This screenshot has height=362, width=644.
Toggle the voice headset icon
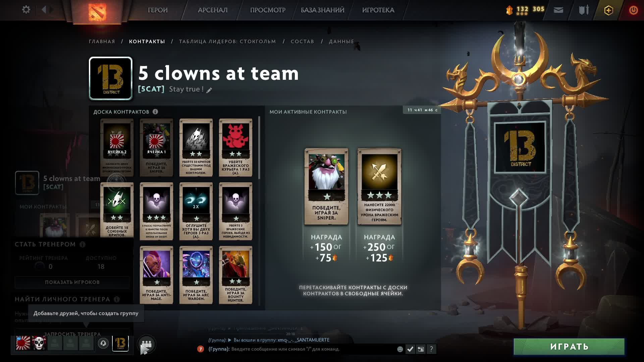[103, 344]
